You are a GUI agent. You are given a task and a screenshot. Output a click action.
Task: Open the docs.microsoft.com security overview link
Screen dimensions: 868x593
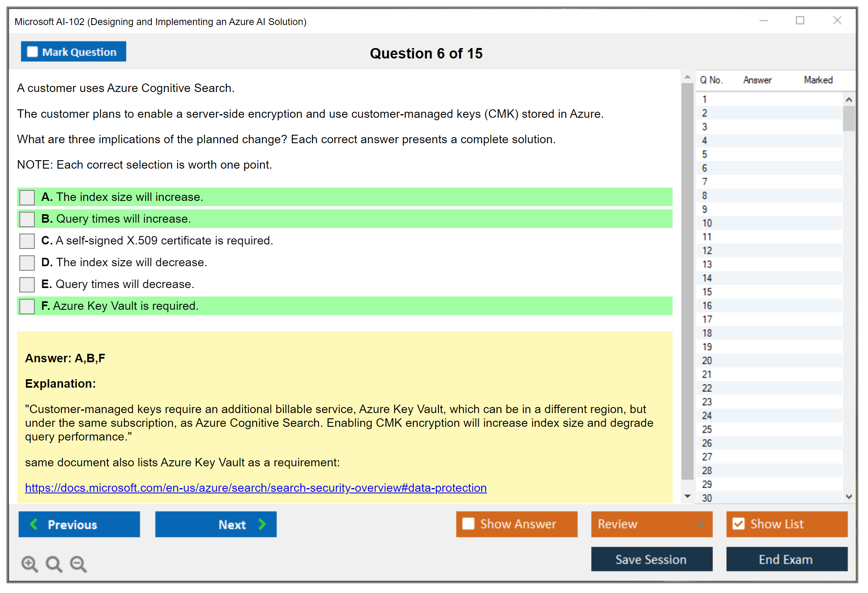coord(256,488)
